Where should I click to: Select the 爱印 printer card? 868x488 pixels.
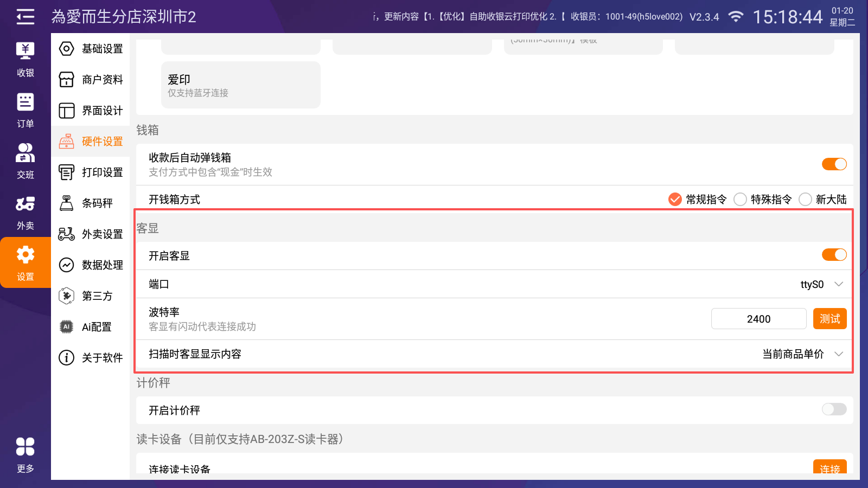click(240, 85)
